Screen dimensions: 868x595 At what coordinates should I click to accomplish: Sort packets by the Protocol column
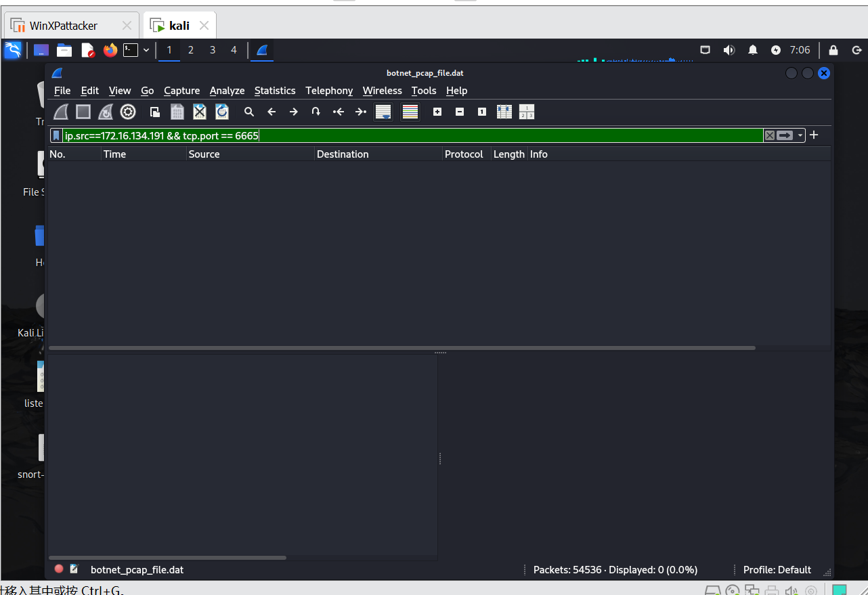[x=466, y=154]
